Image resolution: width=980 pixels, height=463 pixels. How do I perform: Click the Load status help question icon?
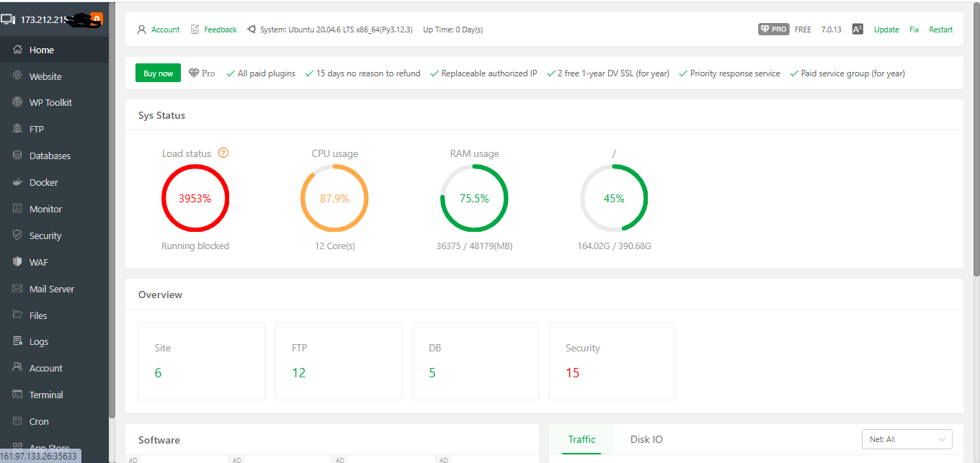223,153
